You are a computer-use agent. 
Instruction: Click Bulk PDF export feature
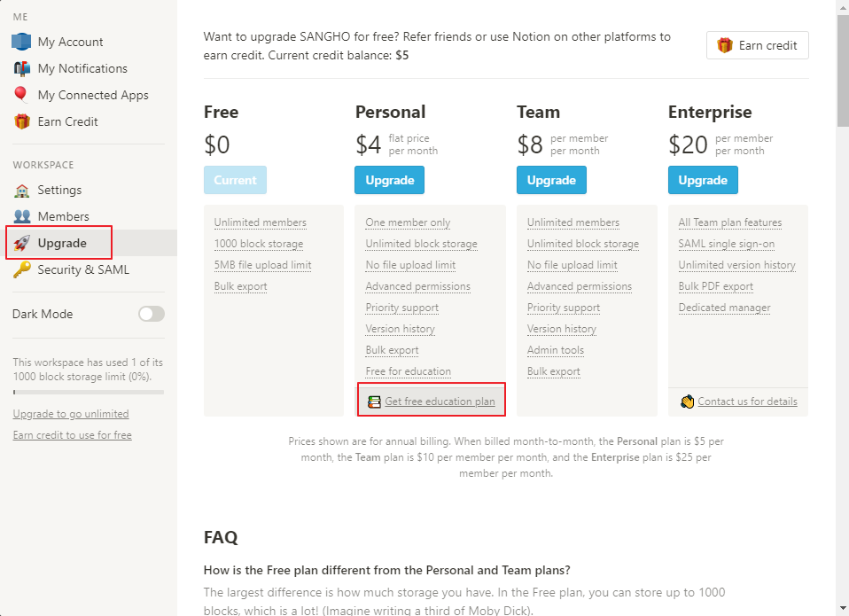pos(716,286)
